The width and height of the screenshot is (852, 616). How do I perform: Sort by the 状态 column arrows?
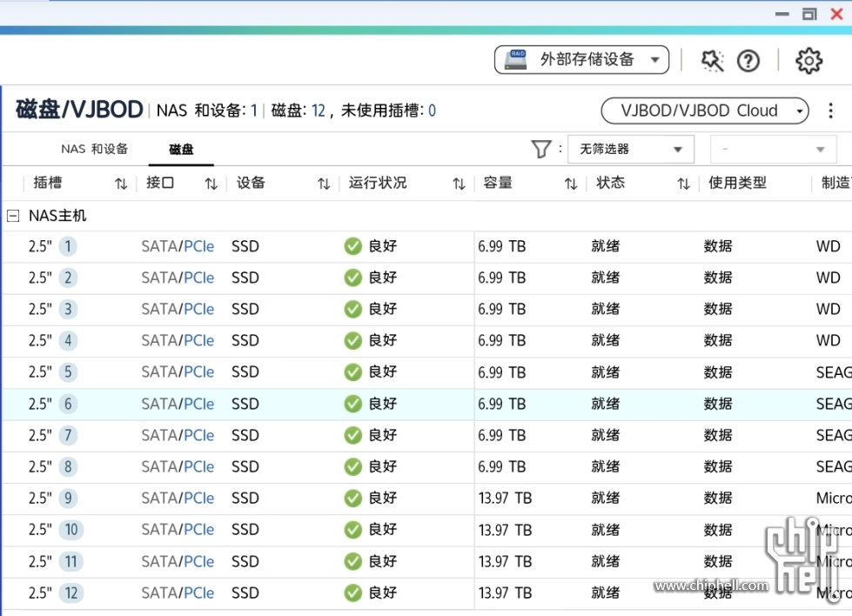(683, 184)
